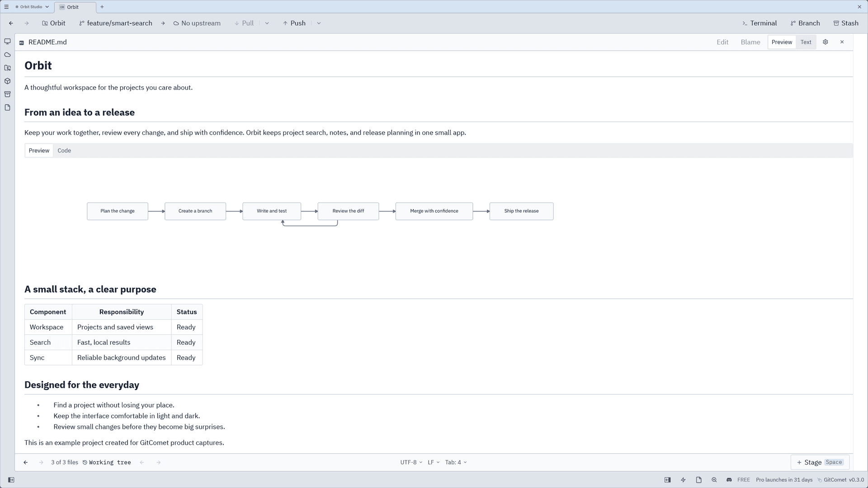868x488 pixels.
Task: Click the zoom magnifier icon in status bar
Action: (714, 480)
